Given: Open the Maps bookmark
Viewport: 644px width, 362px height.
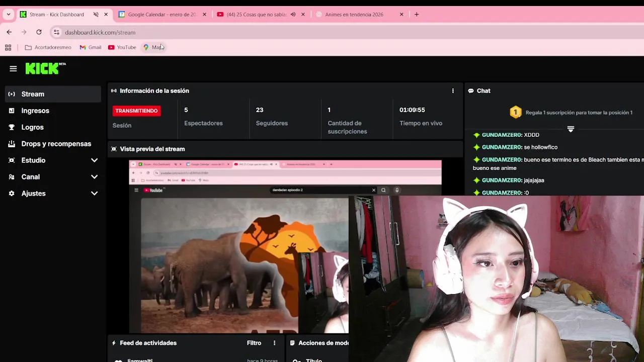Looking at the screenshot, I should click(153, 47).
